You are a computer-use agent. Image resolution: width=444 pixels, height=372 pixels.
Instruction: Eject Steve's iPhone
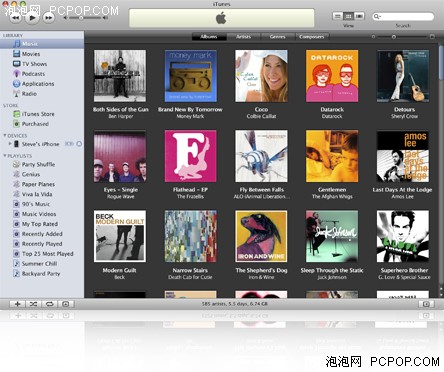tap(79, 144)
